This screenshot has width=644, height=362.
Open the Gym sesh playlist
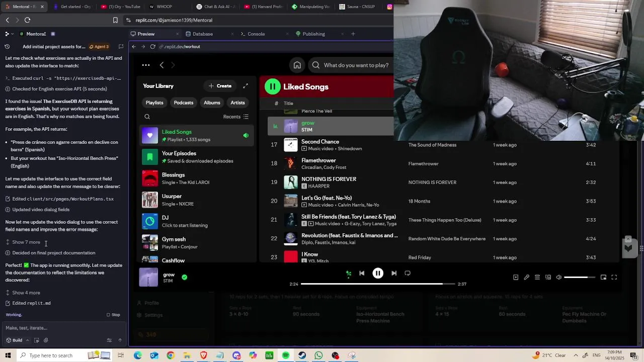coord(196,243)
